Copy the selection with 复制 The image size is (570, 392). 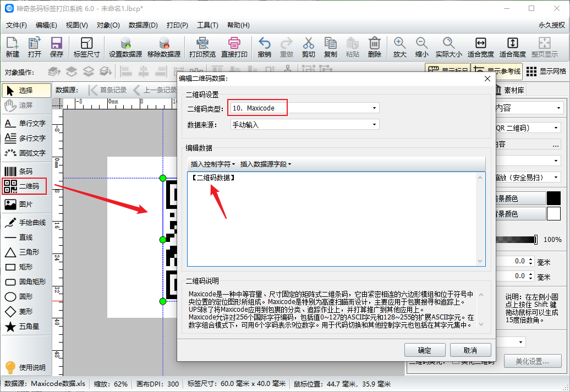[x=331, y=47]
